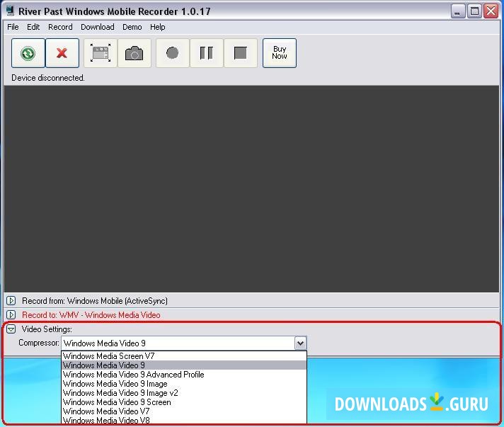Image resolution: width=504 pixels, height=427 pixels.
Task: Maximize the Recorder window
Action: coord(474,11)
